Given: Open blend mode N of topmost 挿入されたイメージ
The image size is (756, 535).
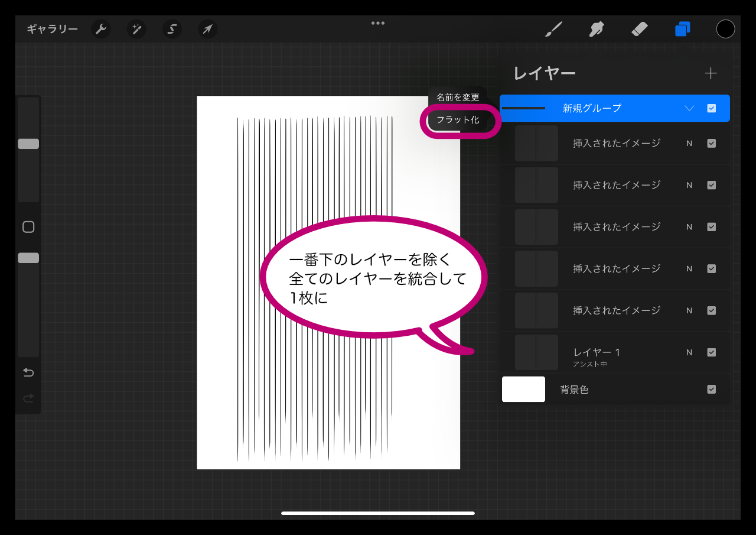Looking at the screenshot, I should (x=689, y=143).
